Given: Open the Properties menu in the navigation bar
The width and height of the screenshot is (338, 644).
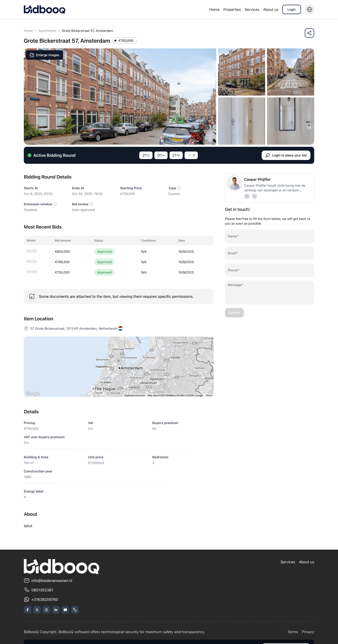Looking at the screenshot, I should click(x=232, y=9).
